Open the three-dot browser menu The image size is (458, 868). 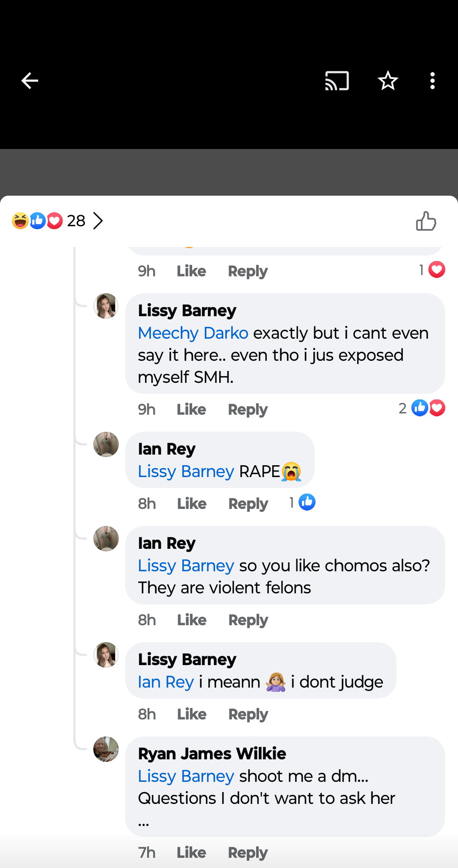pyautogui.click(x=432, y=81)
